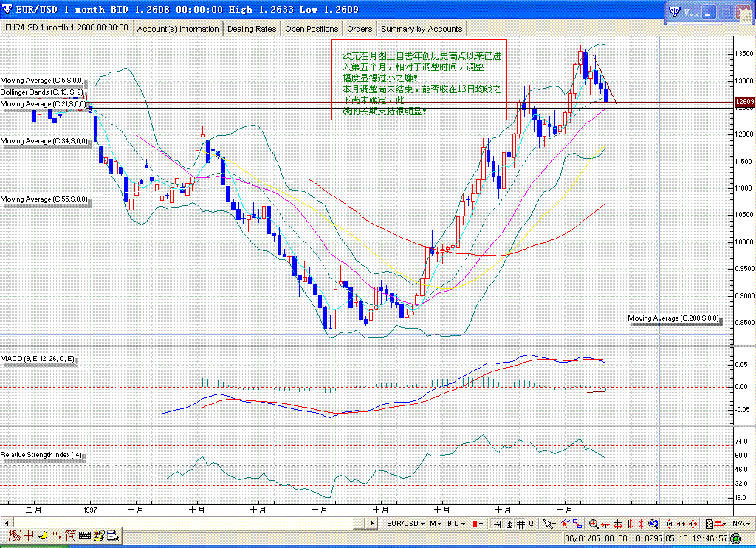Select the magnifier zoom-in tool
The height and width of the screenshot is (548, 756).
coord(594,524)
